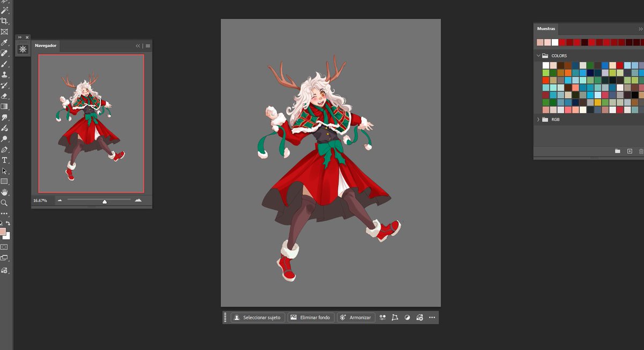Click the Armonizar button
Screen dimensions: 644x350
coord(356,317)
